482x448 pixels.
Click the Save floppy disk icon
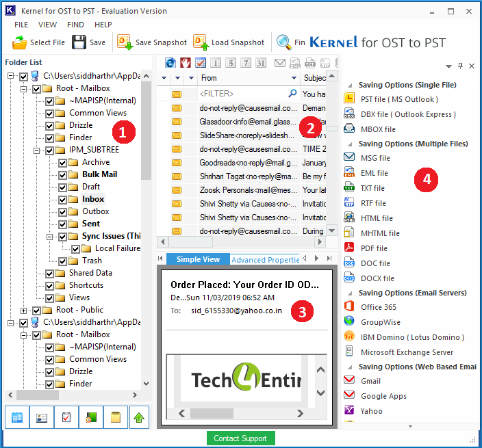coord(79,42)
